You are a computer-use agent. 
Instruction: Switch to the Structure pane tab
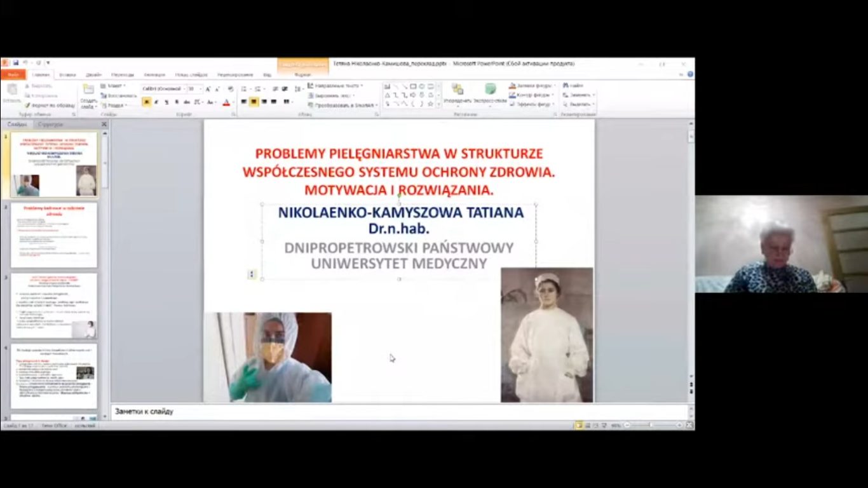click(50, 125)
